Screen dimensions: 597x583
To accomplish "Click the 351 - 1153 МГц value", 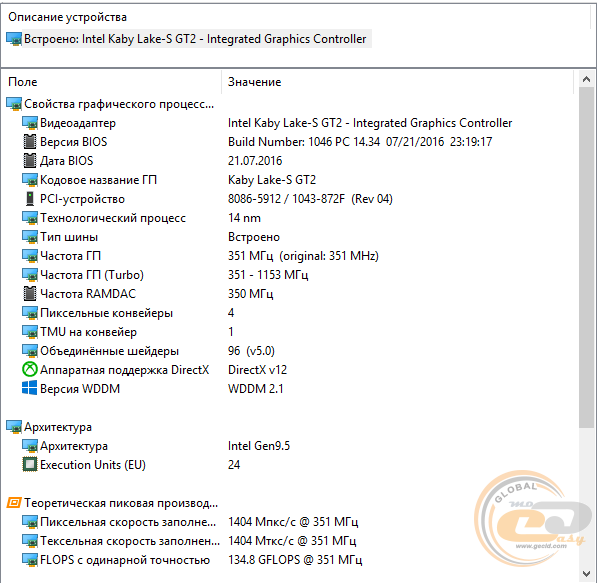I will tap(268, 275).
